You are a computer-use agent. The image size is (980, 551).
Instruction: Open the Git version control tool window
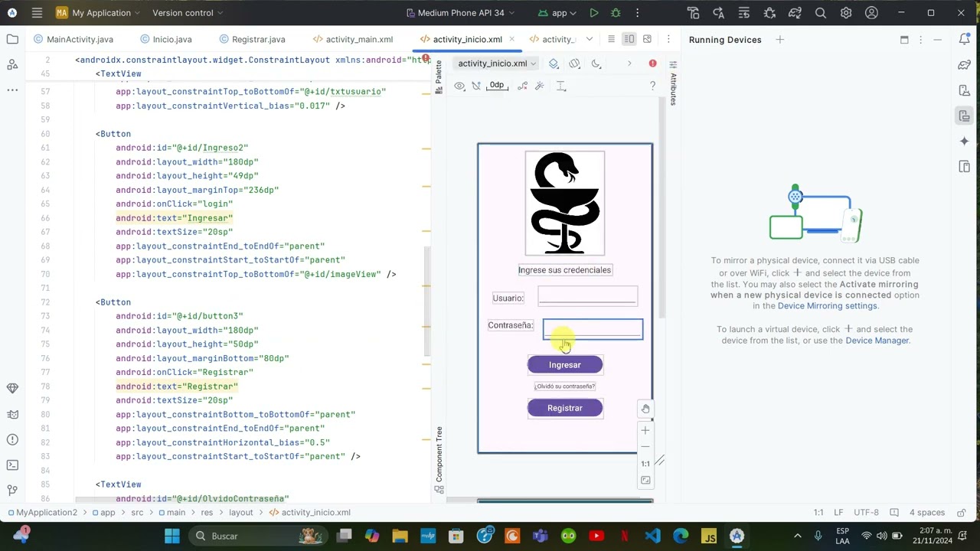[12, 490]
